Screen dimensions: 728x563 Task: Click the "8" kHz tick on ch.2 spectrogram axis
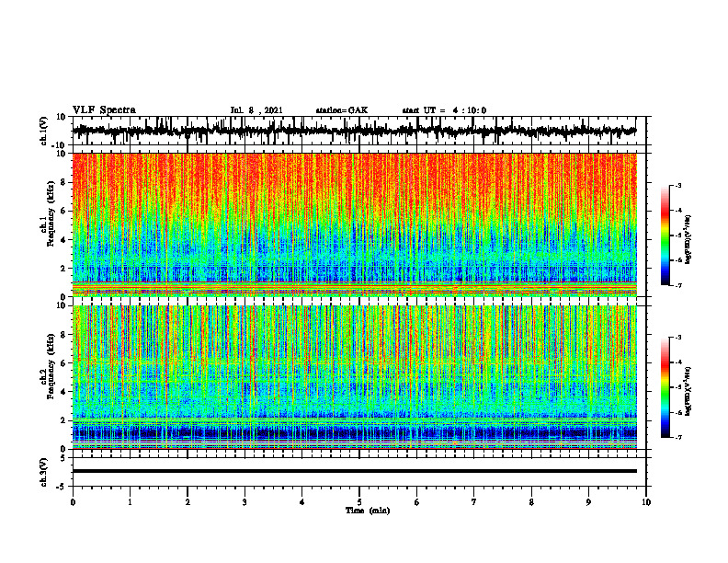pyautogui.click(x=64, y=335)
